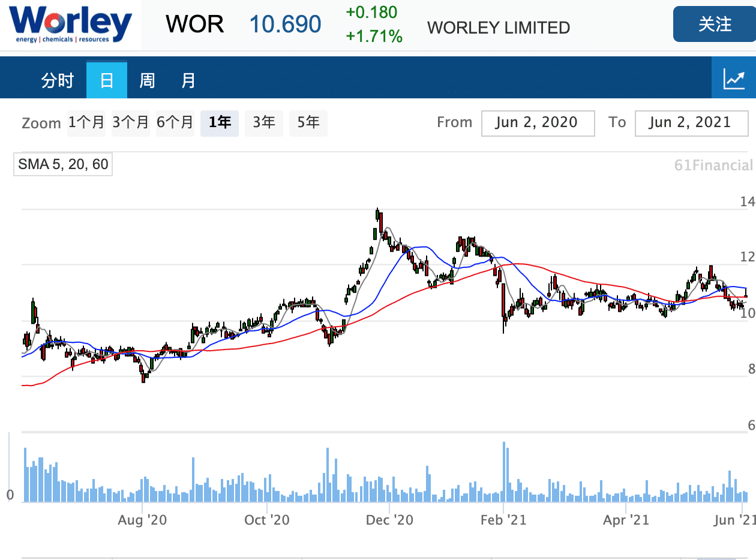Click the Dec '20 axis label
This screenshot has height=560, width=756.
[x=389, y=519]
